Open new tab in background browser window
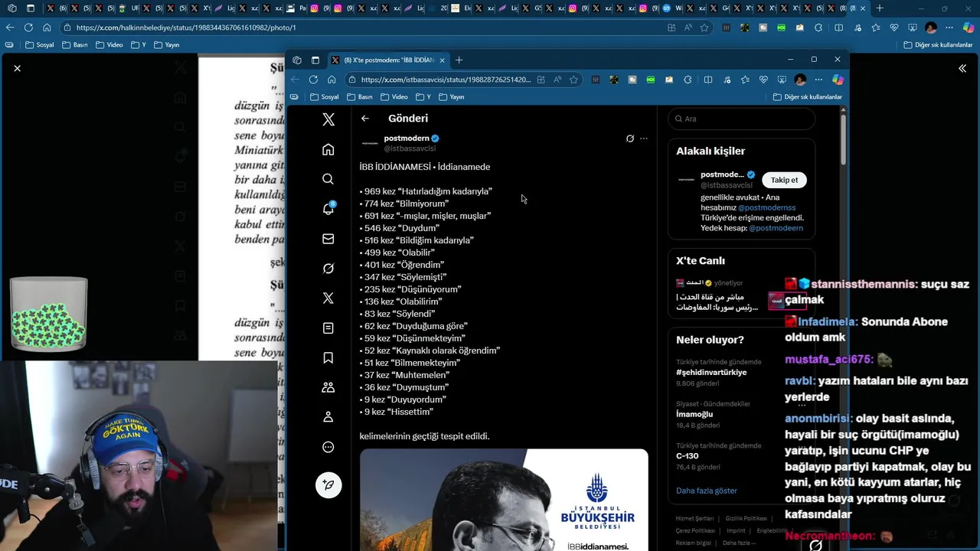 point(879,8)
